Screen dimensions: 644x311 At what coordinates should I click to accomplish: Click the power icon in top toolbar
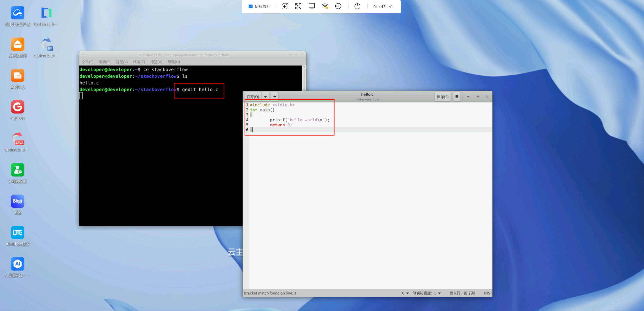357,6
